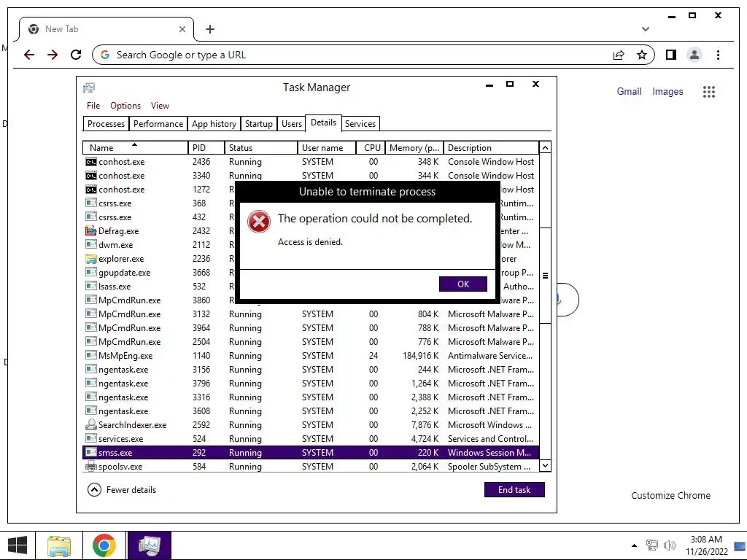
Task: Click the lsass.exe process icon
Action: (x=90, y=286)
